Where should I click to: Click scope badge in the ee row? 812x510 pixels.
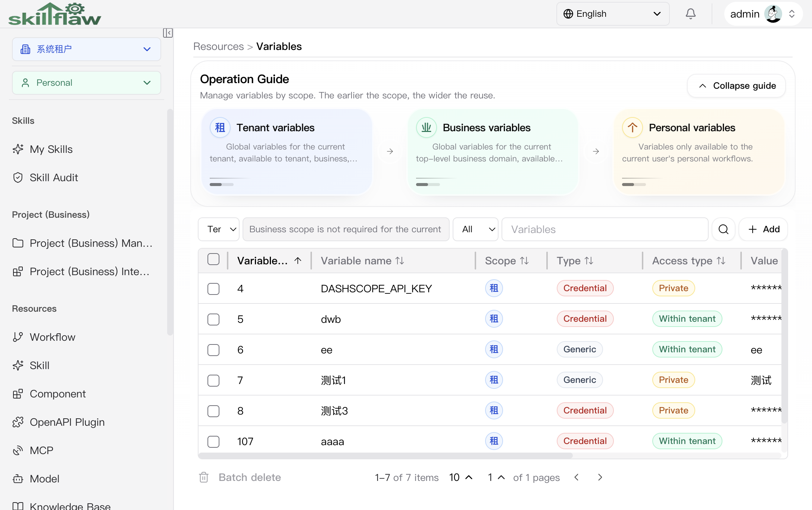coord(494,349)
